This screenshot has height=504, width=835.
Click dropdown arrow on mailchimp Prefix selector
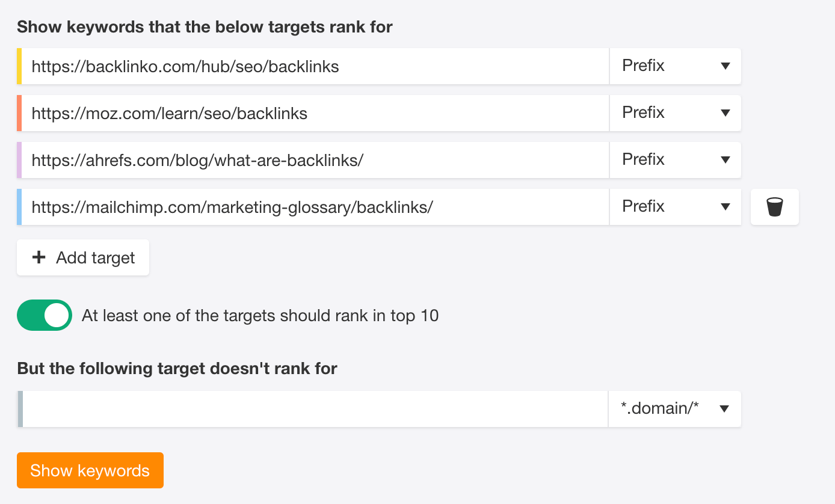725,207
